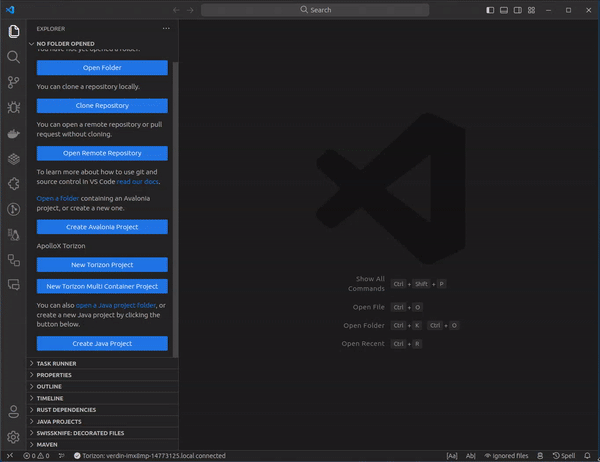Open the Linux penguin icon view
The height and width of the screenshot is (462, 600).
point(13,234)
